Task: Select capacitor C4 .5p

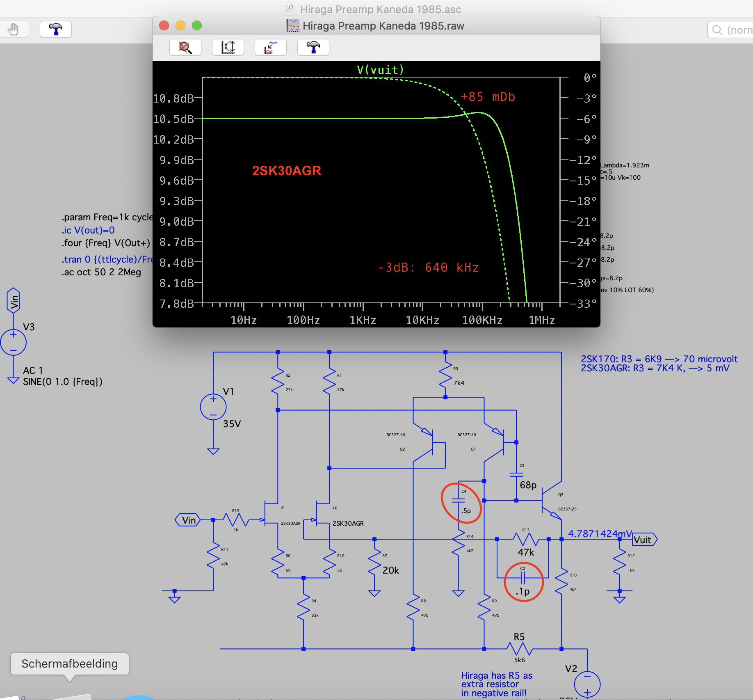Action: [458, 501]
